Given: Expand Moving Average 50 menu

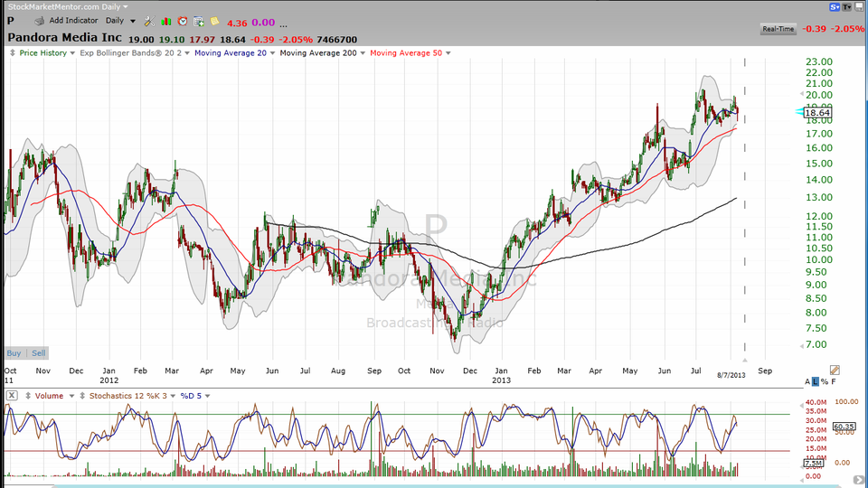Looking at the screenshot, I should (x=448, y=53).
